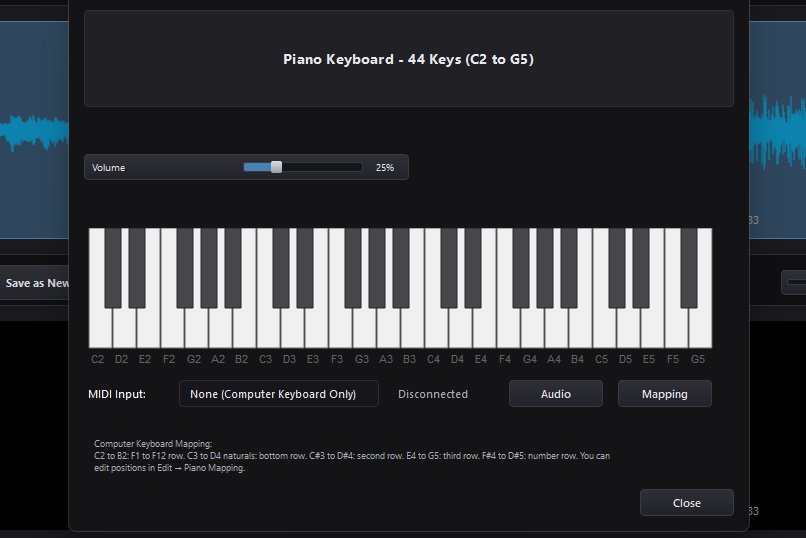Play the A3 white piano key
This screenshot has height=538, width=806.
pyautogui.click(x=388, y=329)
